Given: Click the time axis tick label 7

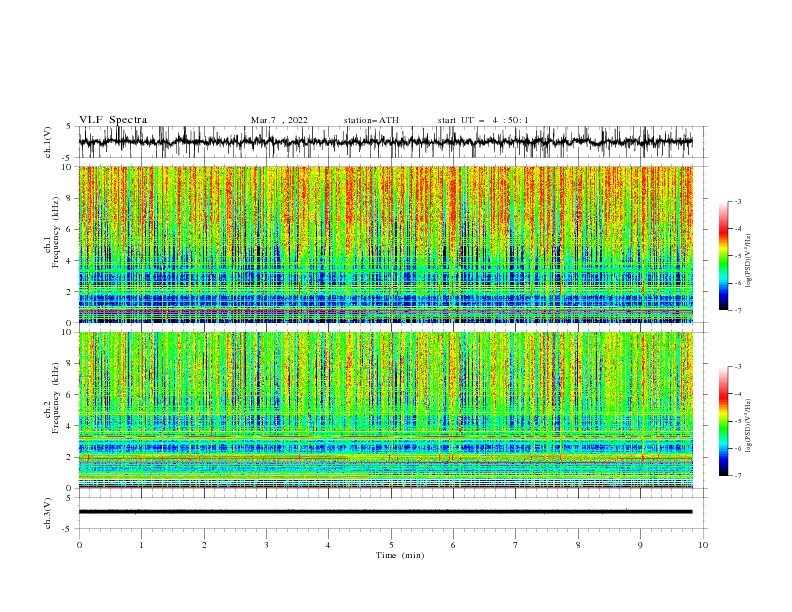Looking at the screenshot, I should pos(516,545).
